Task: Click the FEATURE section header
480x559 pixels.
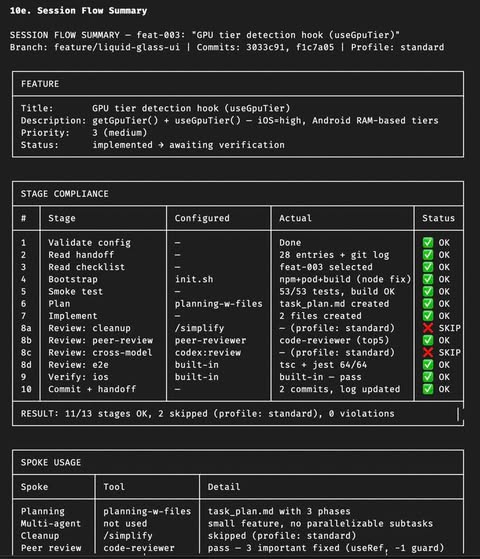Action: pos(40,84)
